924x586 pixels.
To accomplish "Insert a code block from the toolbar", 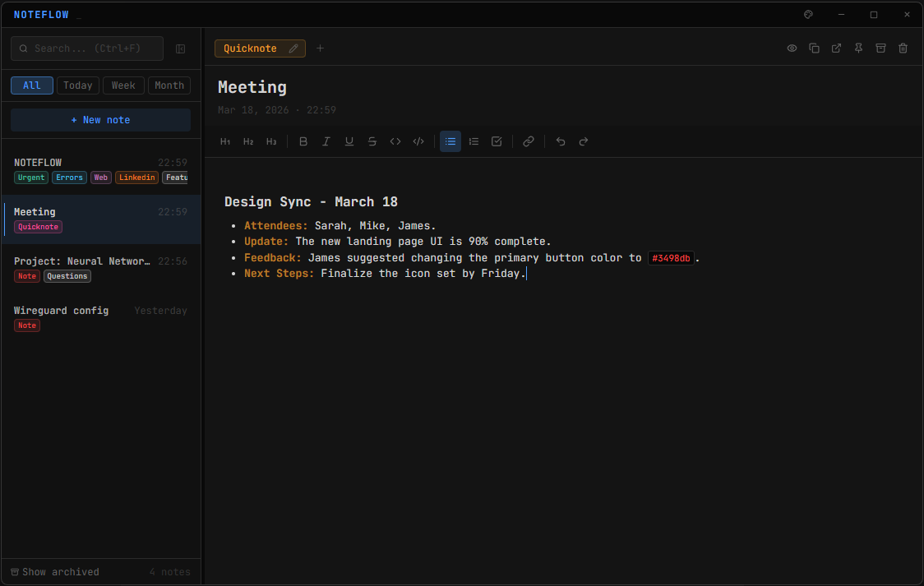I will pos(418,141).
